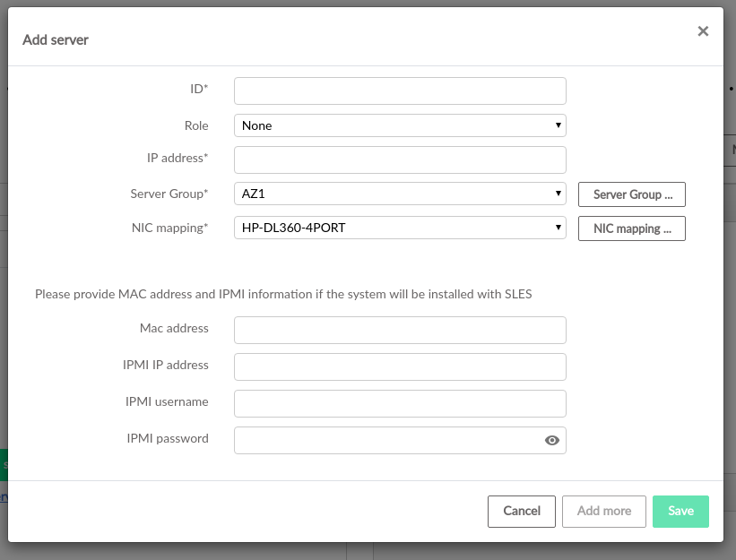This screenshot has width=736, height=560.
Task: Close the Add server dialog
Action: (703, 31)
